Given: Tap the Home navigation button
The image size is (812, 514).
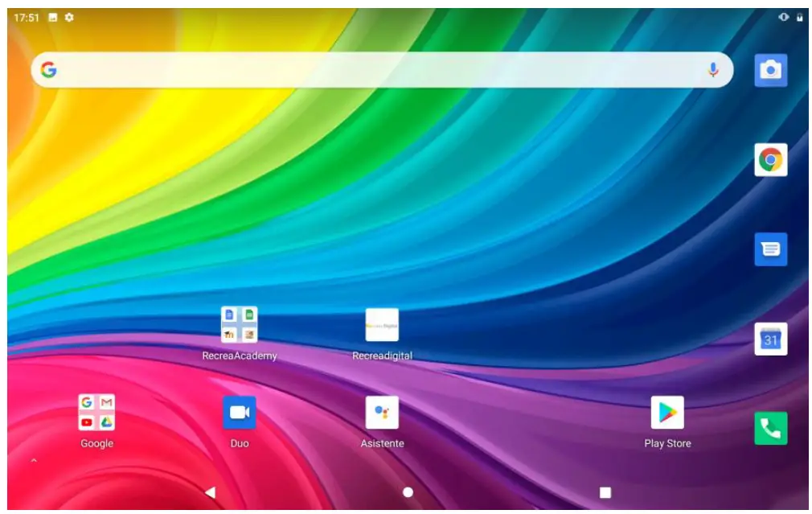Looking at the screenshot, I should [408, 492].
